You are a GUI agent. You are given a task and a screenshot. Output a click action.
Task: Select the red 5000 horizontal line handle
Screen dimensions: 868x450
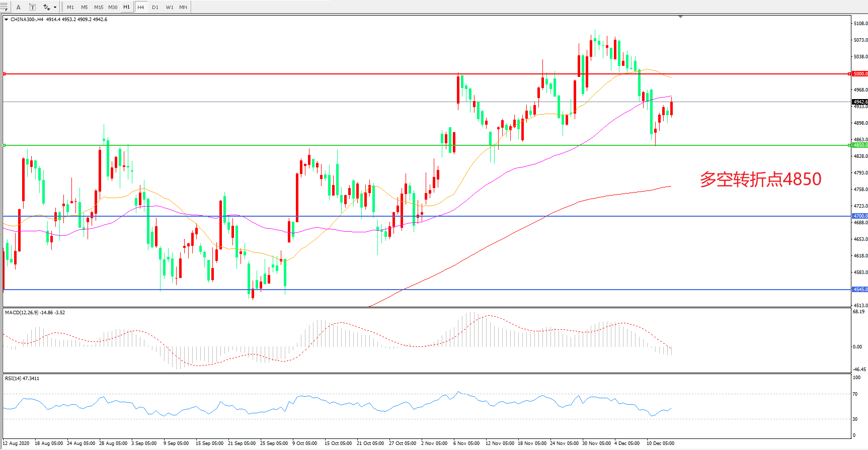point(5,74)
